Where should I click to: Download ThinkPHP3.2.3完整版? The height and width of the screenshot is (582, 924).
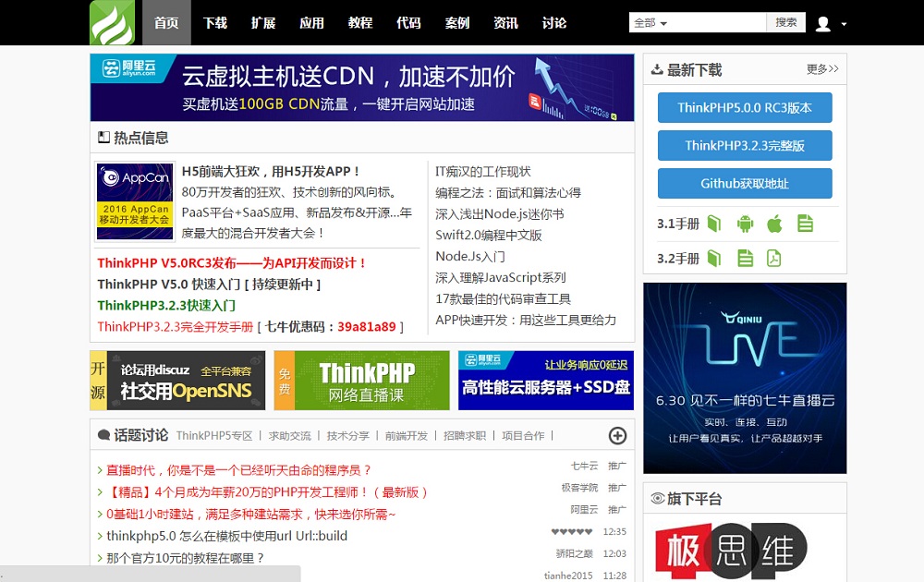tap(745, 146)
